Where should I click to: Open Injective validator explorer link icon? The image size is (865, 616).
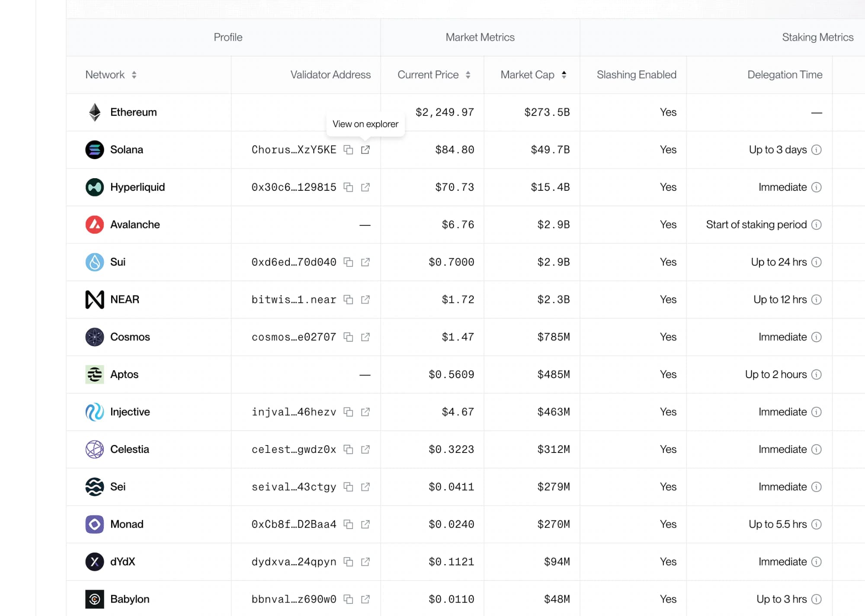point(365,412)
